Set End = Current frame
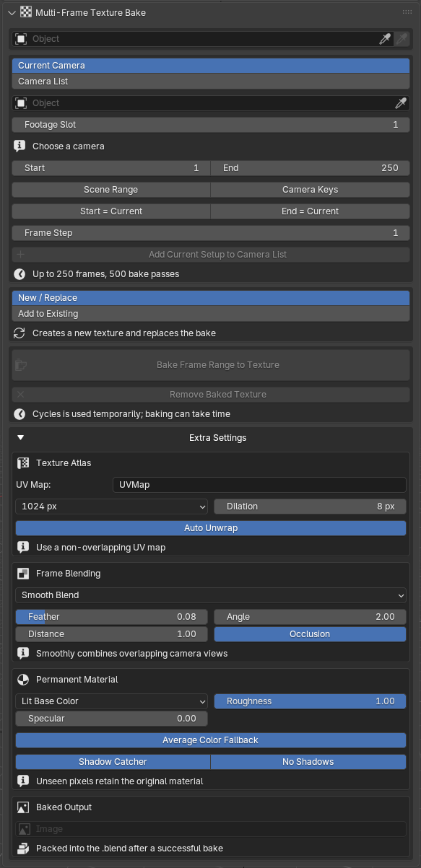Viewport: 421px width, 868px height. (311, 211)
